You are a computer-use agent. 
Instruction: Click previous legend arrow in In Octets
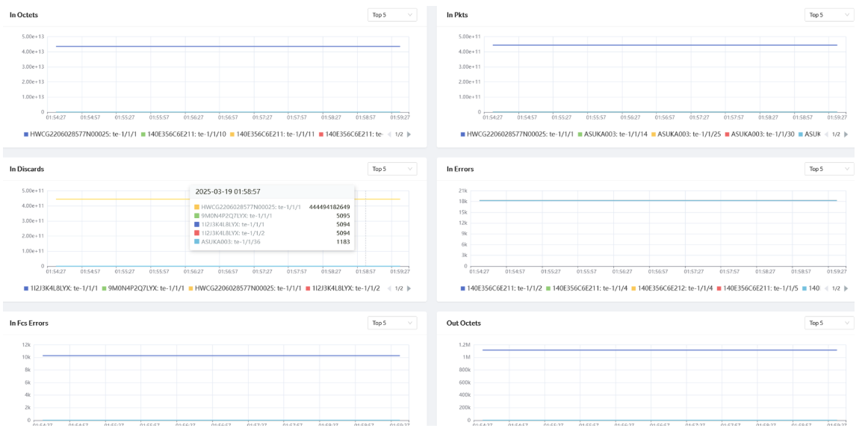(x=388, y=134)
